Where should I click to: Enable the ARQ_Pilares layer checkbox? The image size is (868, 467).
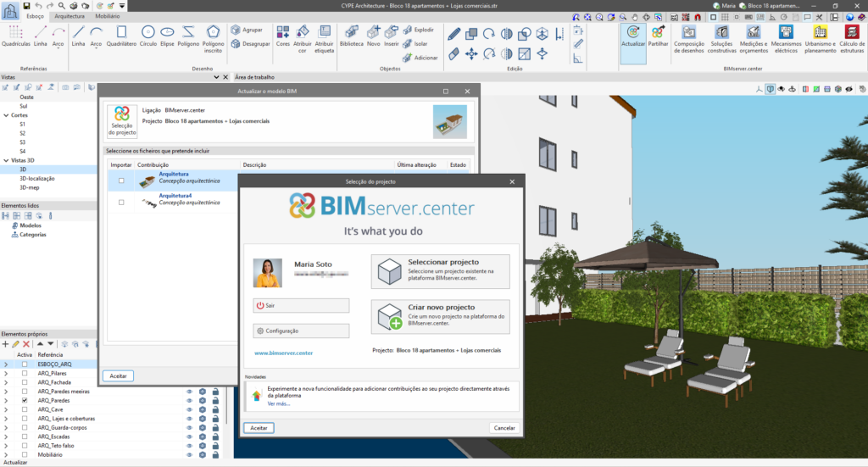[25, 374]
